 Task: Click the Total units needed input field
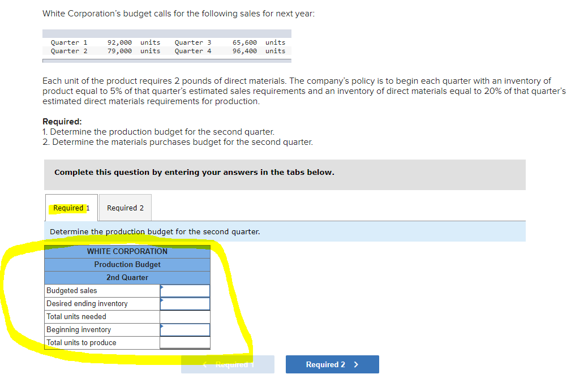click(x=185, y=316)
